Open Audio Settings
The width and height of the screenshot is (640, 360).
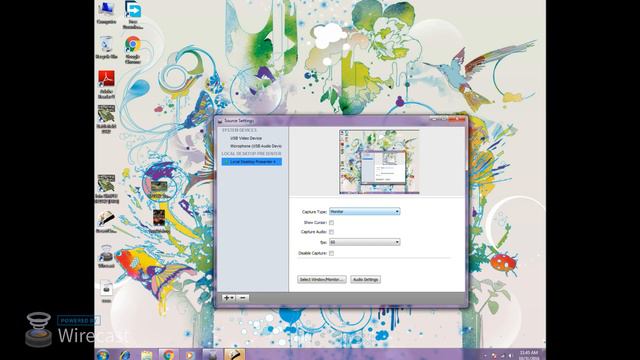[365, 280]
